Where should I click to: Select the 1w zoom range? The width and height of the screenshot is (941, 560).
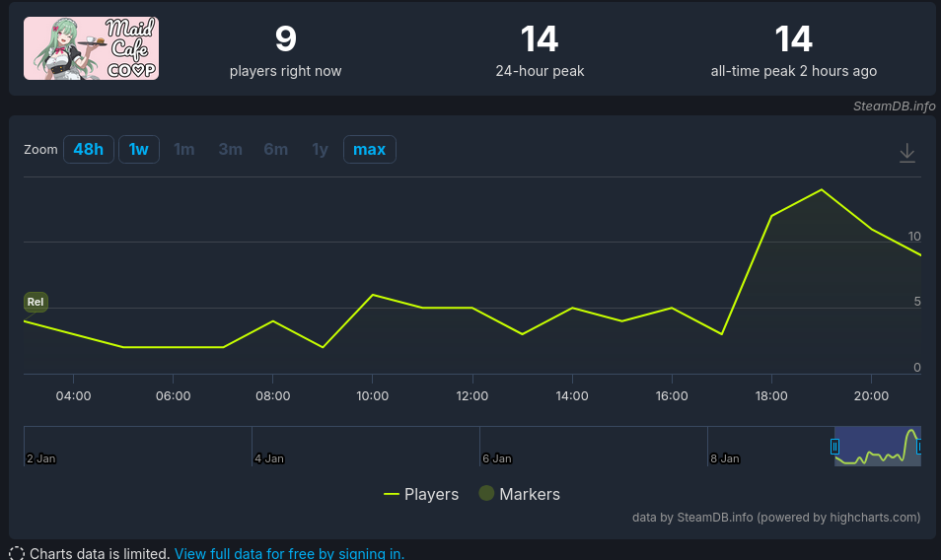(x=139, y=149)
